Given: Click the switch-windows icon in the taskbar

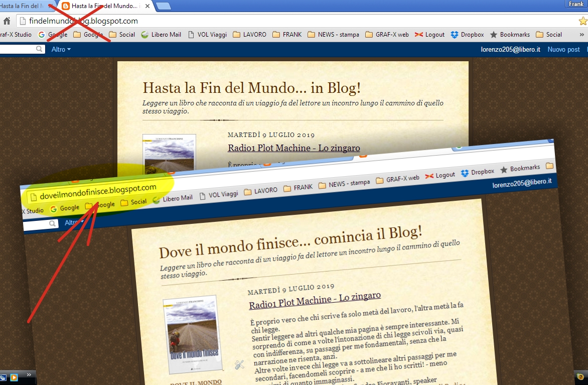Looking at the screenshot, I should (4, 377).
